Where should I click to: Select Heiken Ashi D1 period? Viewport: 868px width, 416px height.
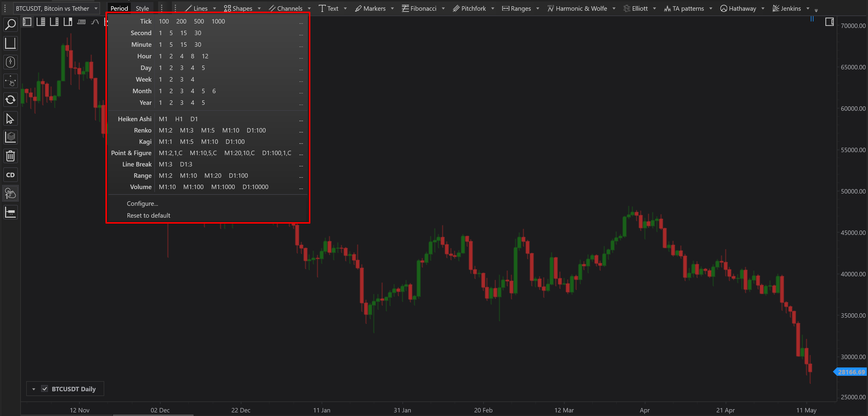194,119
